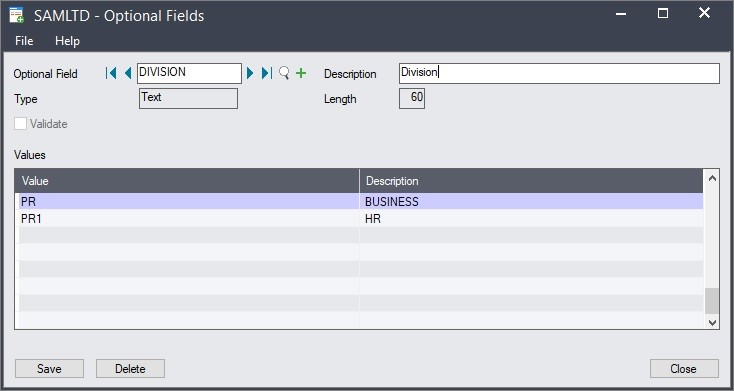
Task: Click the Description text field
Action: tap(559, 74)
